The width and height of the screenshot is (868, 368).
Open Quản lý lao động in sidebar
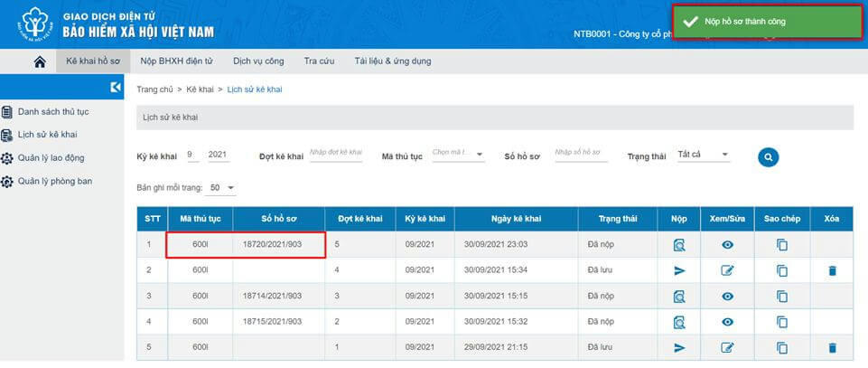point(51,158)
